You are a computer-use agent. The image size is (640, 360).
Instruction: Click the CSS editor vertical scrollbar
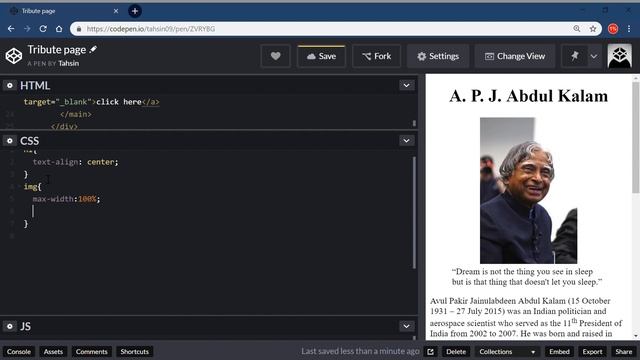click(x=414, y=212)
